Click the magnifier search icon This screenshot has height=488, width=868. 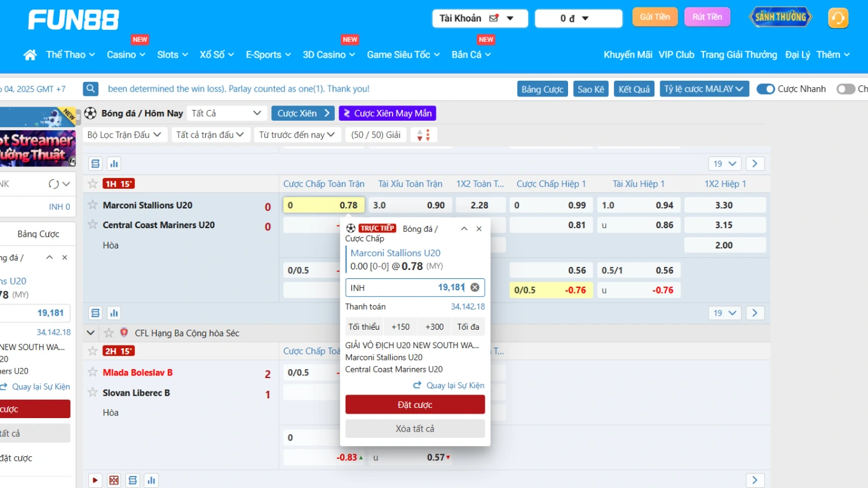click(x=91, y=89)
